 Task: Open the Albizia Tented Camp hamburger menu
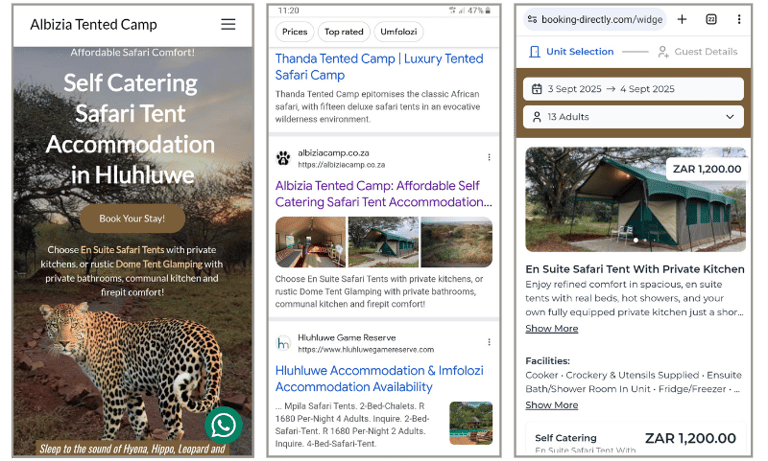point(228,24)
